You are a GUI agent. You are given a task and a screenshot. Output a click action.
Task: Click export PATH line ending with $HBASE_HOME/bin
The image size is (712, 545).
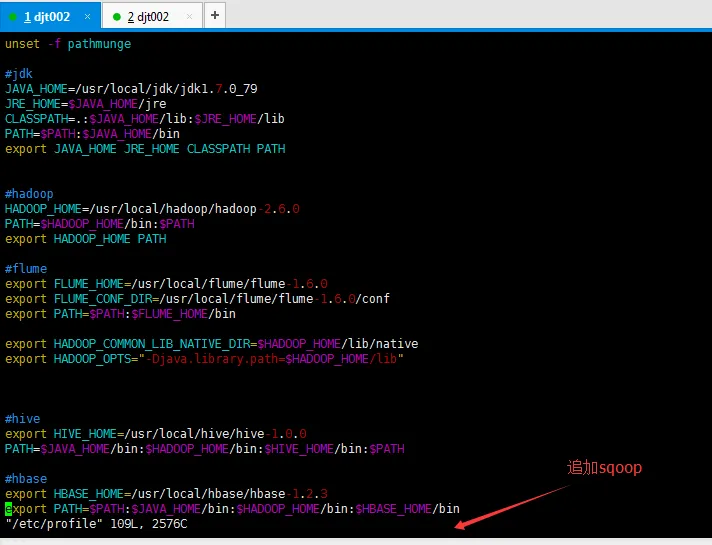pos(232,508)
